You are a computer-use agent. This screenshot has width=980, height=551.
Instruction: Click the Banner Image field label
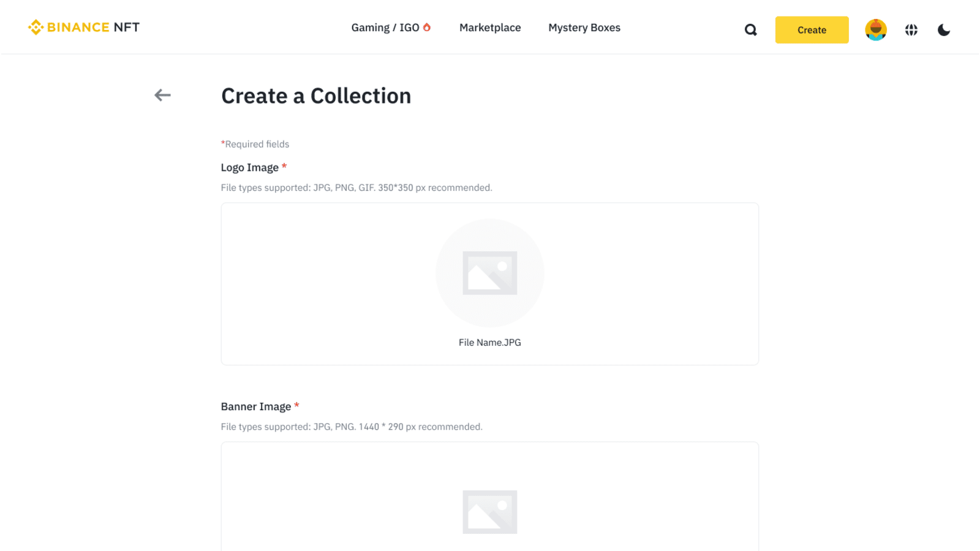pyautogui.click(x=256, y=407)
